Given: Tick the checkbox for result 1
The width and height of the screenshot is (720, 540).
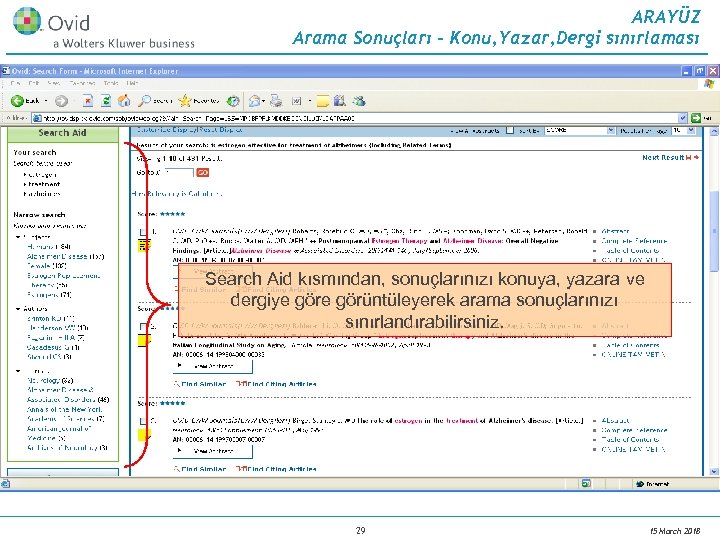Looking at the screenshot, I should pyautogui.click(x=144, y=232).
